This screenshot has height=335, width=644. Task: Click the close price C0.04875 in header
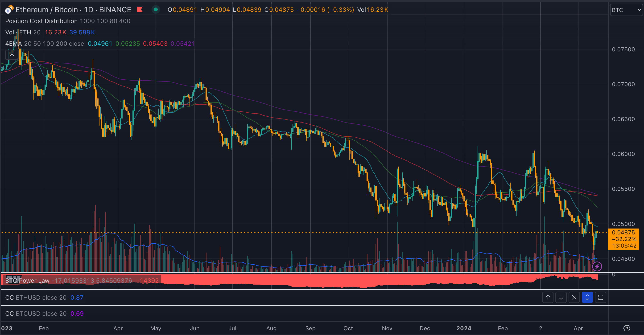pyautogui.click(x=279, y=9)
